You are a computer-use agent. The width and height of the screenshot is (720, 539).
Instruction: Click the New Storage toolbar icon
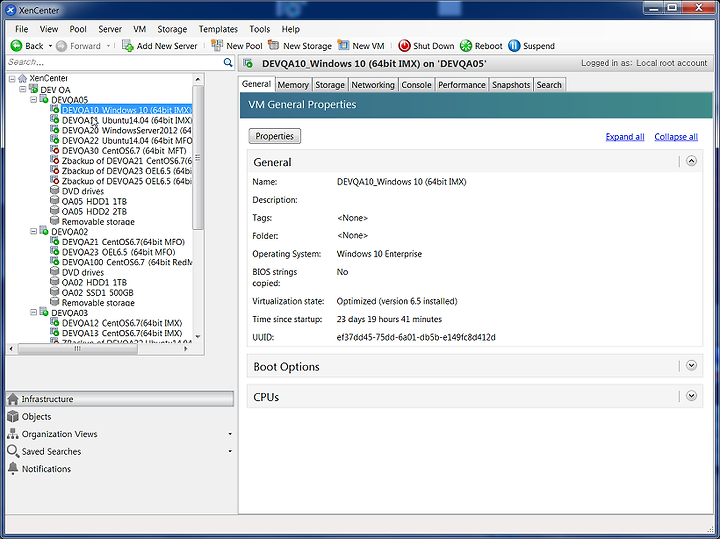pos(274,45)
